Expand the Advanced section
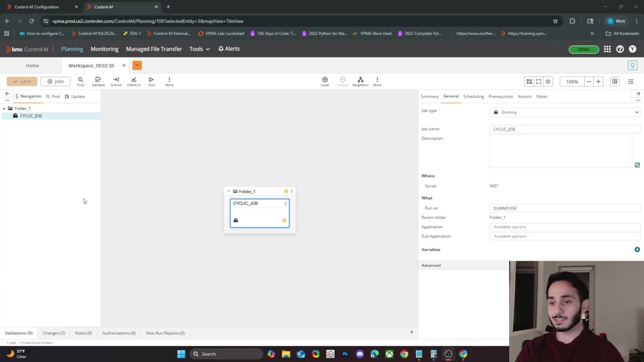 431,265
